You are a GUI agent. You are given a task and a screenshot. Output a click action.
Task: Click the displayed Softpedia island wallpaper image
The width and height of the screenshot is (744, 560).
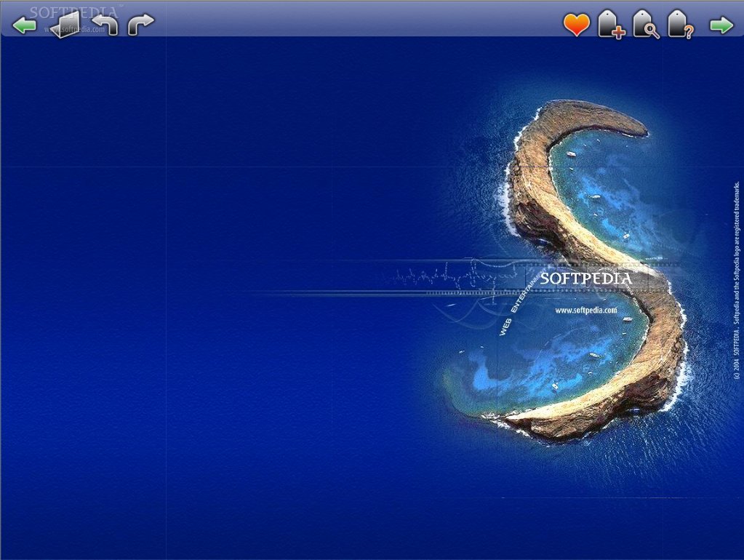[372, 298]
